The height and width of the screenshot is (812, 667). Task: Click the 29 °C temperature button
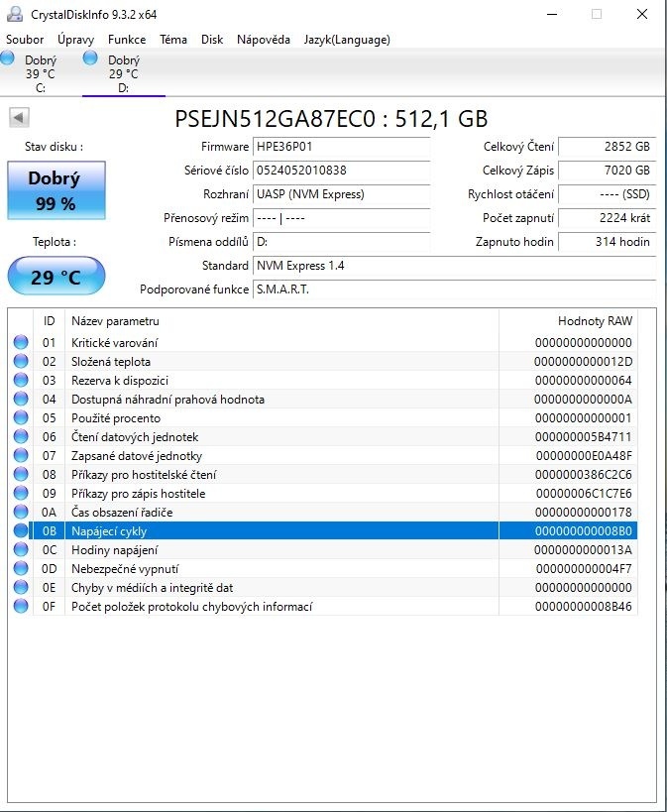(56, 276)
